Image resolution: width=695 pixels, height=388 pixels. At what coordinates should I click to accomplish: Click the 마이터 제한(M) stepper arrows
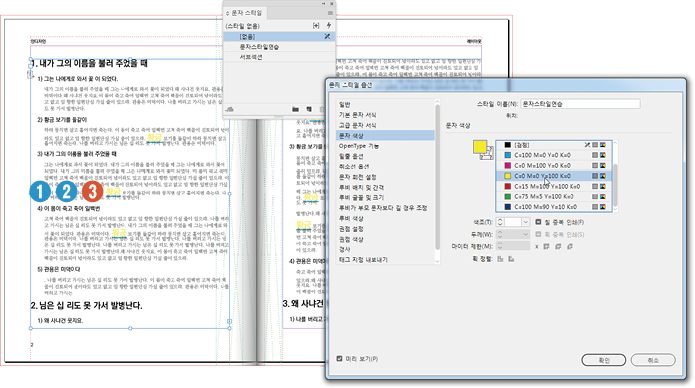(500, 246)
